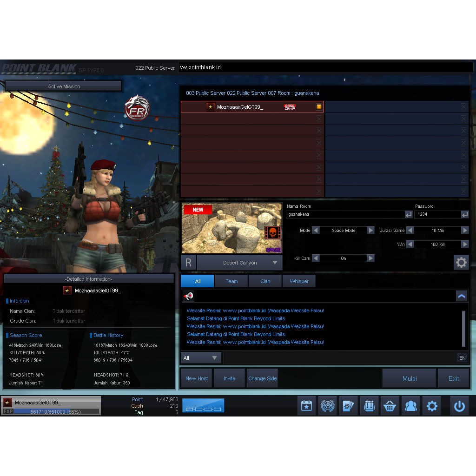Image resolution: width=476 pixels, height=476 pixels.
Task: Open the backpack inventory icon
Action: tap(369, 406)
